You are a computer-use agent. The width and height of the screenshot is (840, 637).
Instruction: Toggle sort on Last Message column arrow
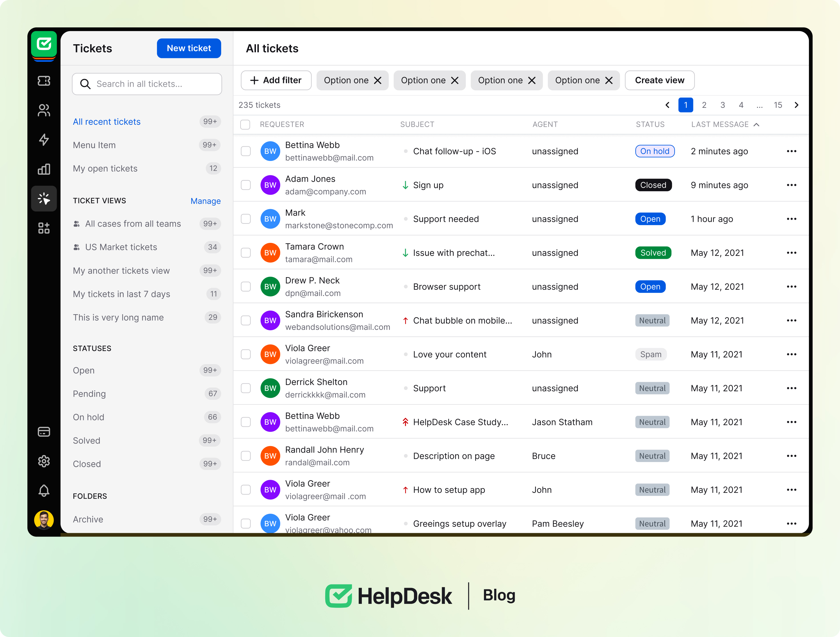point(756,125)
